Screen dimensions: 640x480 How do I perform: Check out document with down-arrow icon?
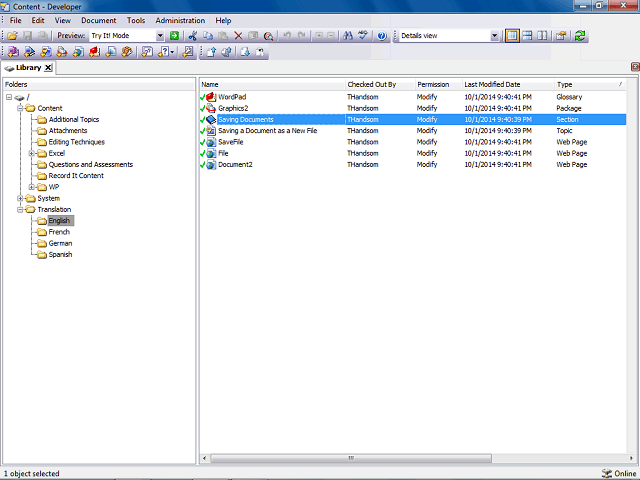(x=245, y=52)
